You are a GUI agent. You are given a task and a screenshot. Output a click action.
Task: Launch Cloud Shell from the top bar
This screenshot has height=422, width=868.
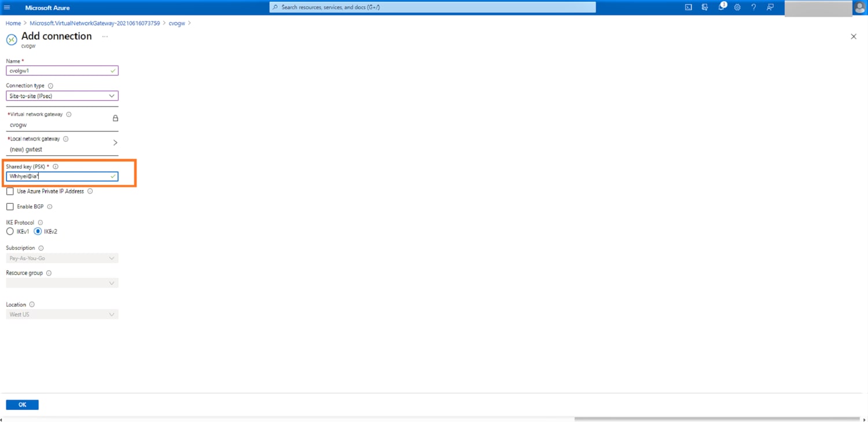tap(688, 8)
